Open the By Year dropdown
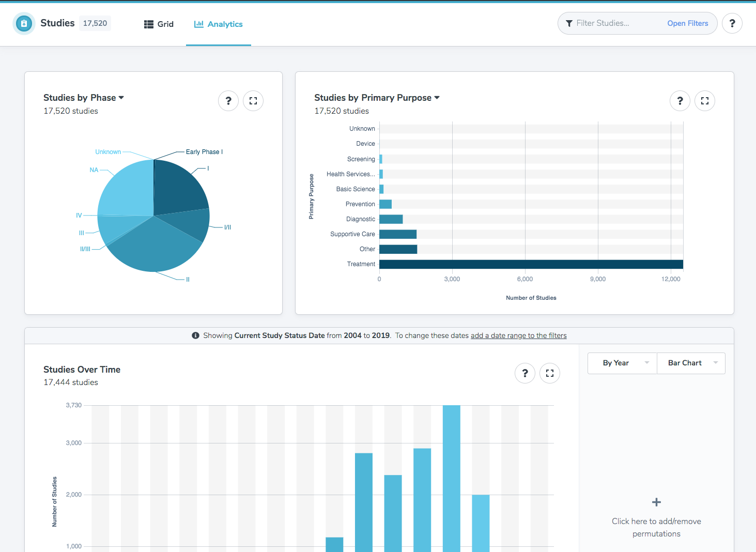Screen dimensions: 756x552 pos(622,363)
